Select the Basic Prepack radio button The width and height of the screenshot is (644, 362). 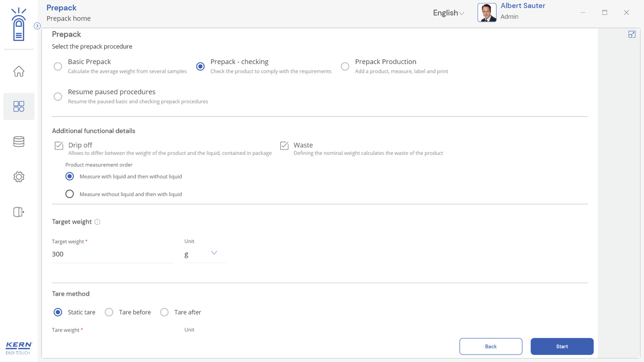[58, 66]
